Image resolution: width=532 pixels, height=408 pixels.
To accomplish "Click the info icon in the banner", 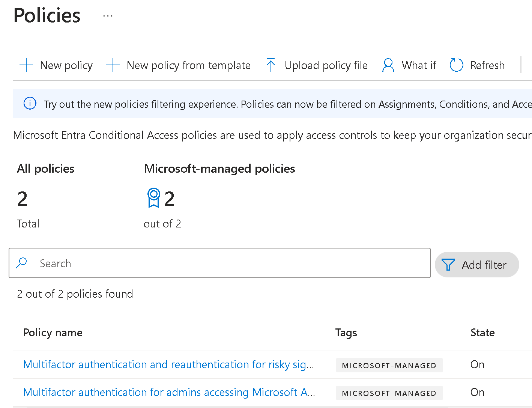I will [30, 103].
